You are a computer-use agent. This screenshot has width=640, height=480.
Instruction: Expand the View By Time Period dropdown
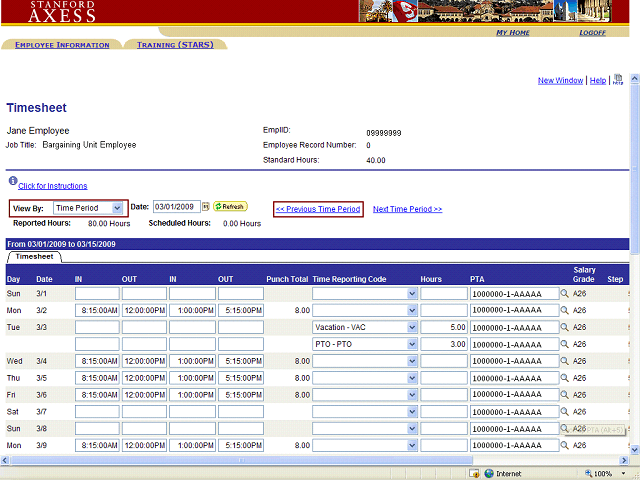(117, 208)
